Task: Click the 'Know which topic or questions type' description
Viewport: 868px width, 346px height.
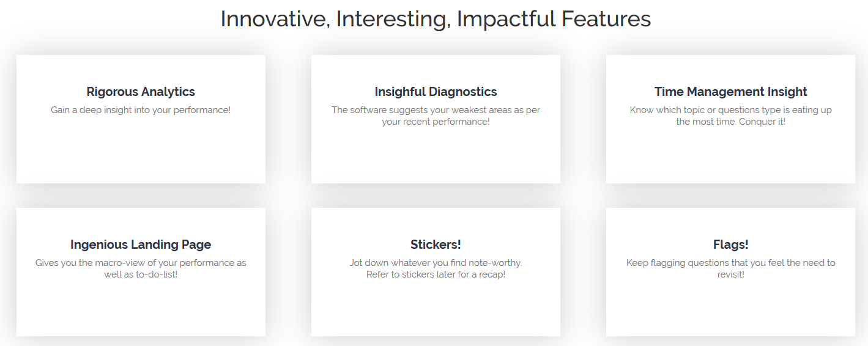Action: coord(730,116)
